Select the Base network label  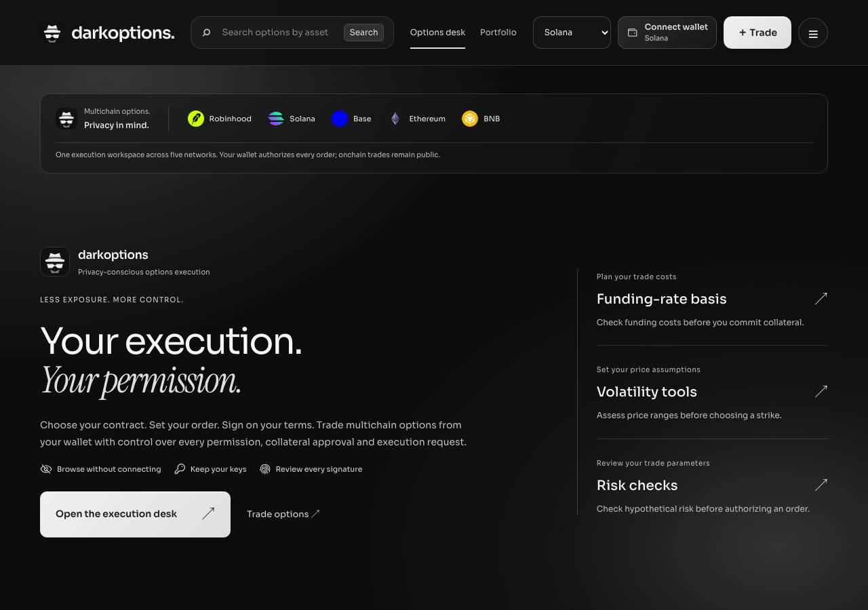click(362, 119)
